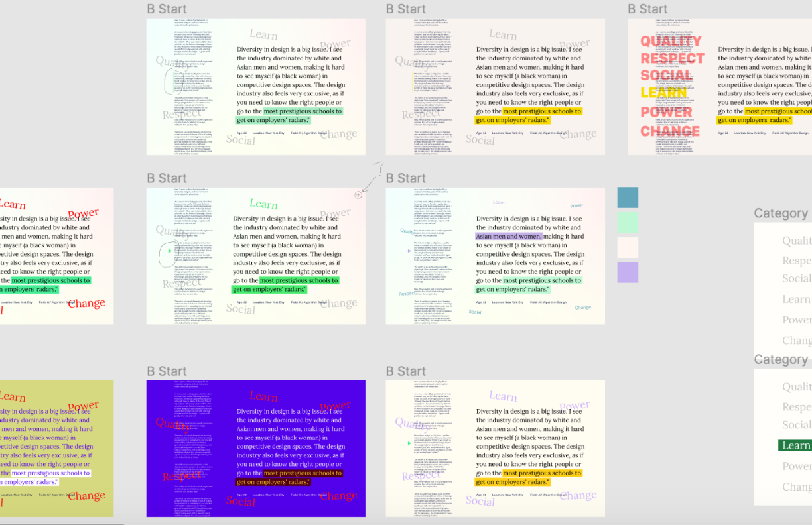The width and height of the screenshot is (812, 525).
Task: Select the B Start label above the green Learn frame
Action: click(x=167, y=178)
